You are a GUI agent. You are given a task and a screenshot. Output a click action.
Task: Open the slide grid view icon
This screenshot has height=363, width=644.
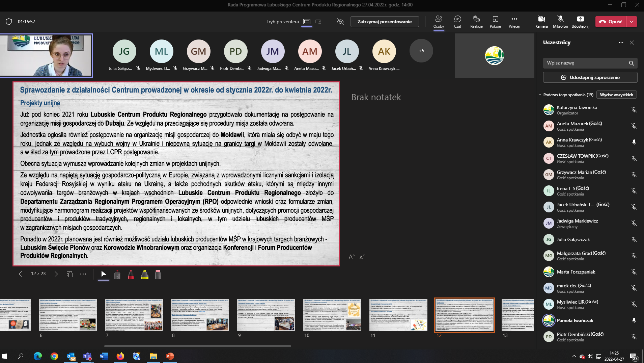click(70, 274)
